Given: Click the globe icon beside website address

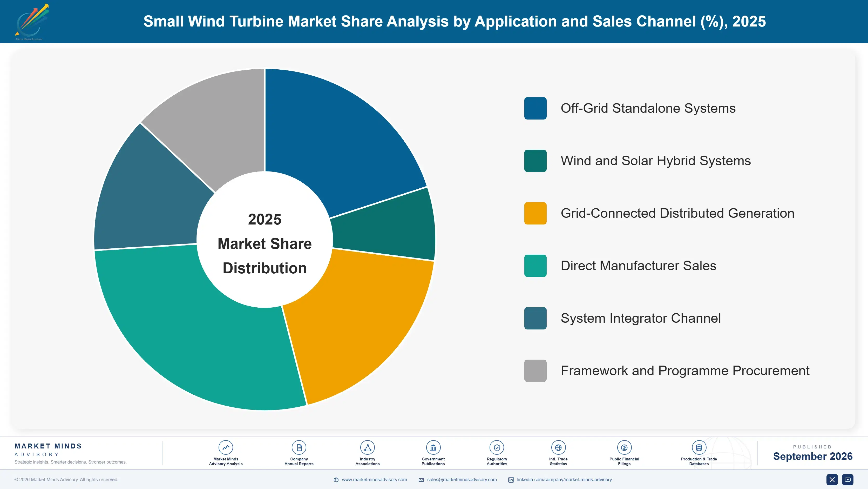Looking at the screenshot, I should 336,480.
